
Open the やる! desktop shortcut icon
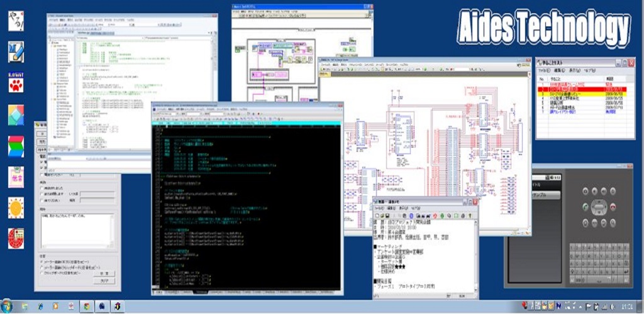click(x=16, y=21)
